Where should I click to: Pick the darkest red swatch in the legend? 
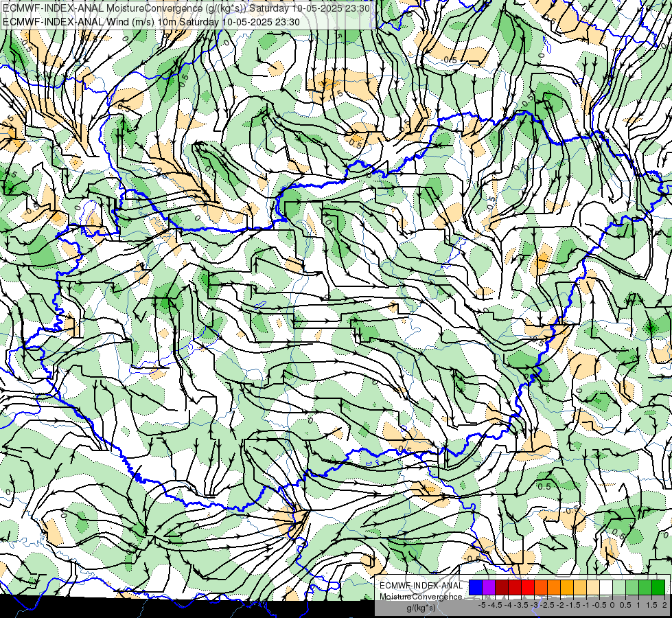point(502,588)
